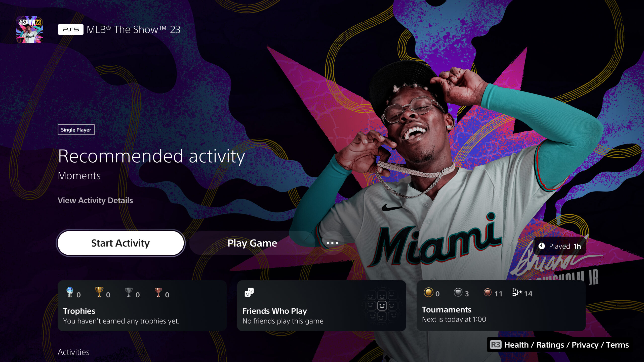
Task: Expand the three-dot options menu
Action: coord(331,243)
